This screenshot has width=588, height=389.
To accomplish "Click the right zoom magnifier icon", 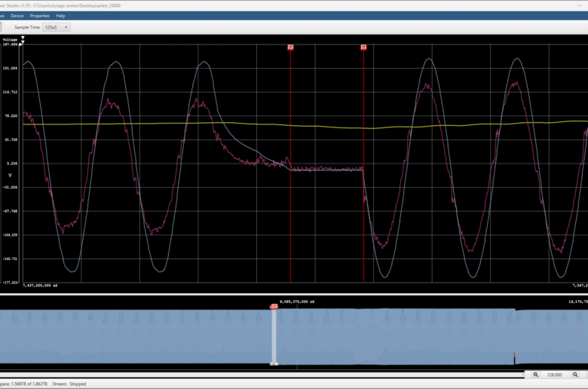I will [x=575, y=375].
